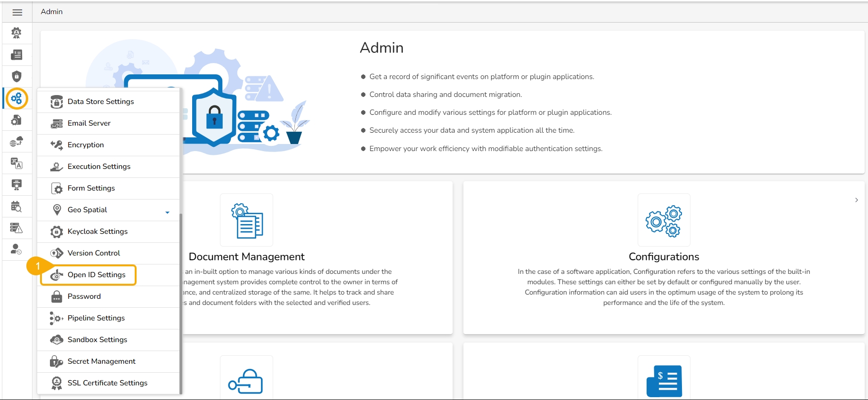Expand the Geo Spatial dropdown arrow
Screen dimensions: 868x400
[167, 212]
